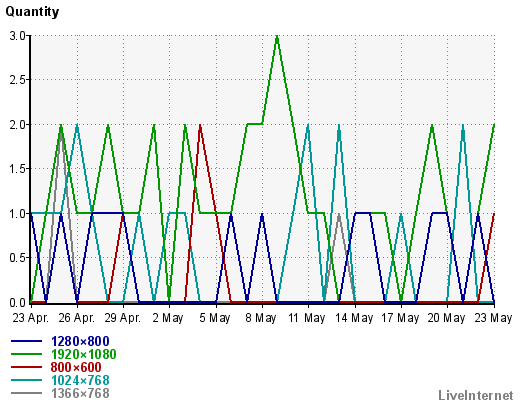Click the 800×600 legend label
This screenshot has height=405, width=520.
pyautogui.click(x=76, y=367)
